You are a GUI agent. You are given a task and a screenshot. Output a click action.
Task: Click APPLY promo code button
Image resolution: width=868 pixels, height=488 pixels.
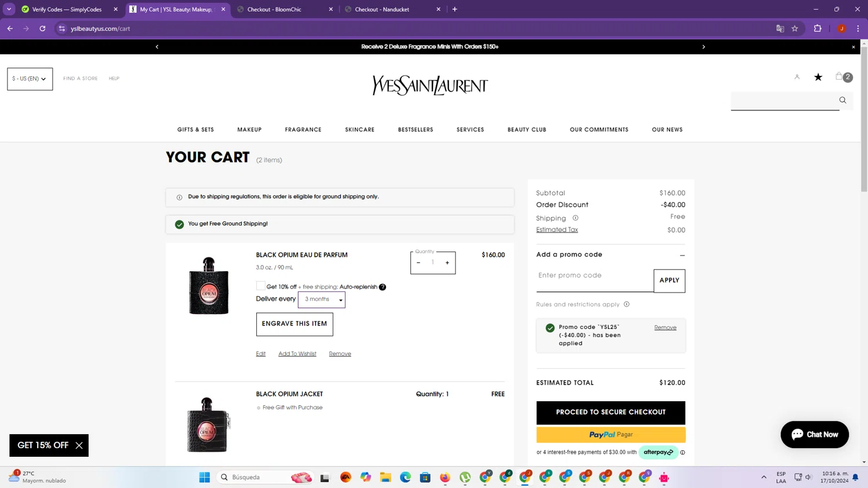(x=670, y=280)
